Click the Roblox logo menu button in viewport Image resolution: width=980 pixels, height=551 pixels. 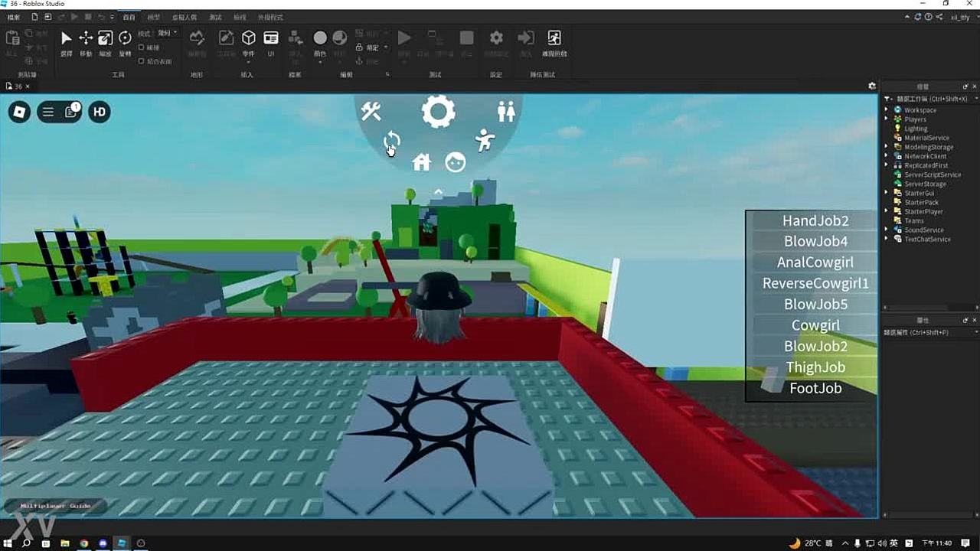[x=20, y=112]
